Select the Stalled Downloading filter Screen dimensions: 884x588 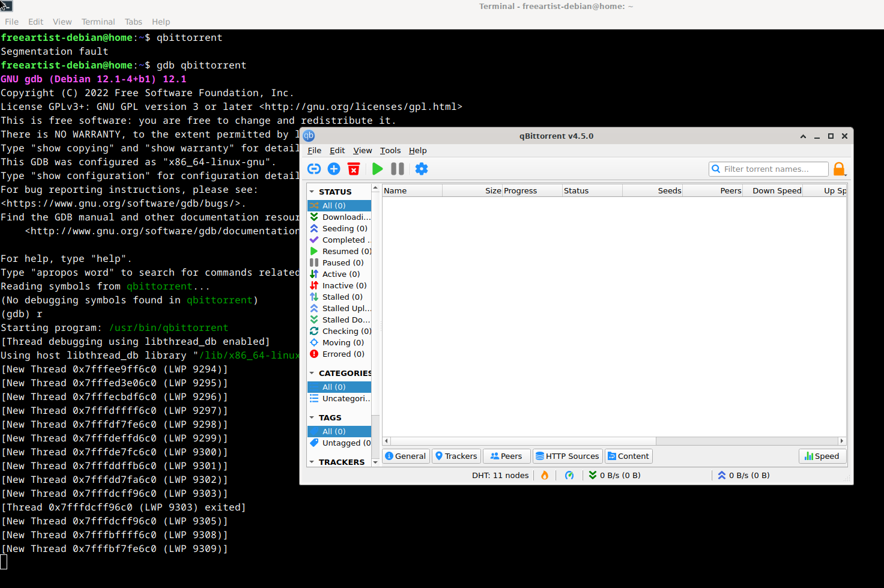click(339, 320)
